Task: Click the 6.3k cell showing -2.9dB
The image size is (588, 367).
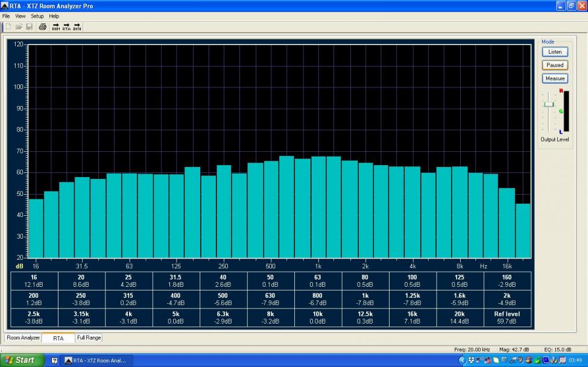Action: pyautogui.click(x=223, y=318)
